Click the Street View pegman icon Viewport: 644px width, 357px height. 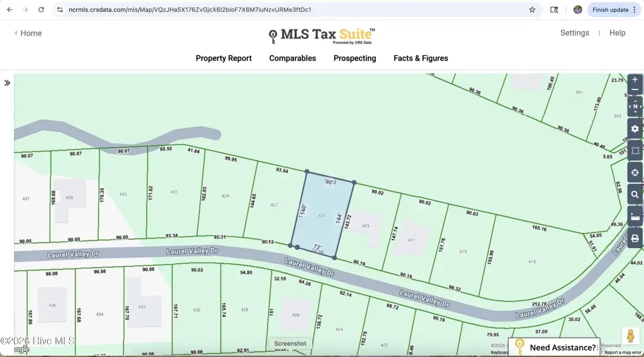[630, 336]
